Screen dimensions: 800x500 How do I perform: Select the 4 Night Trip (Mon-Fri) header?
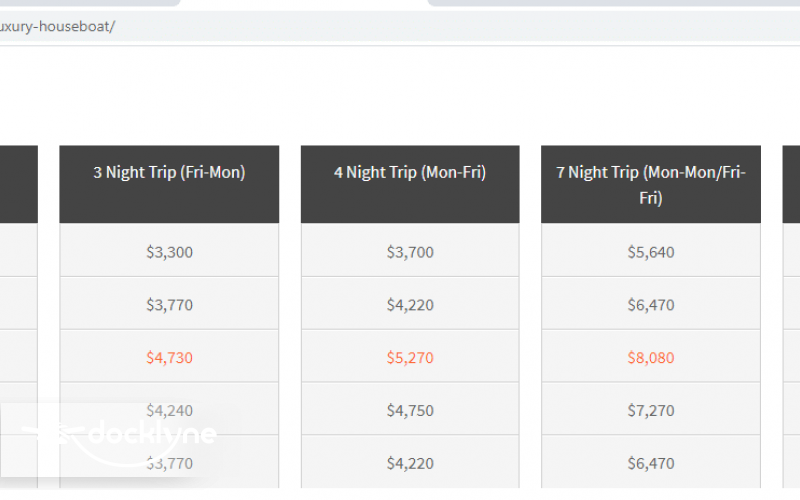[x=410, y=172]
